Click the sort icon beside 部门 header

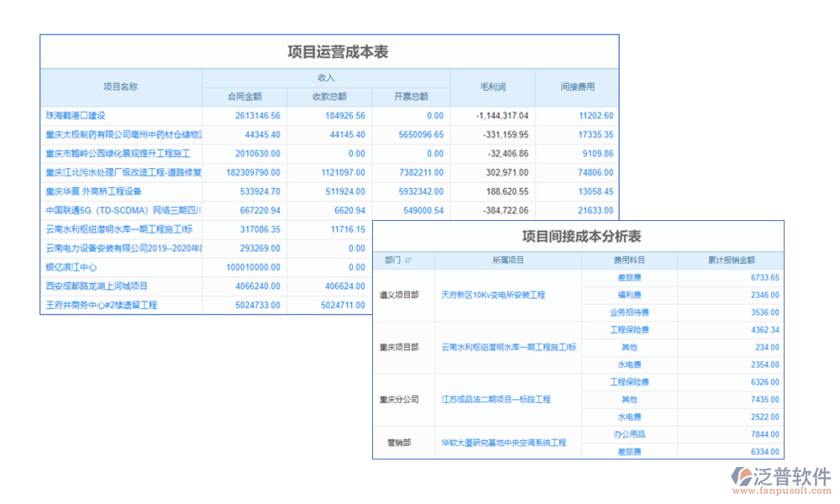[x=408, y=260]
